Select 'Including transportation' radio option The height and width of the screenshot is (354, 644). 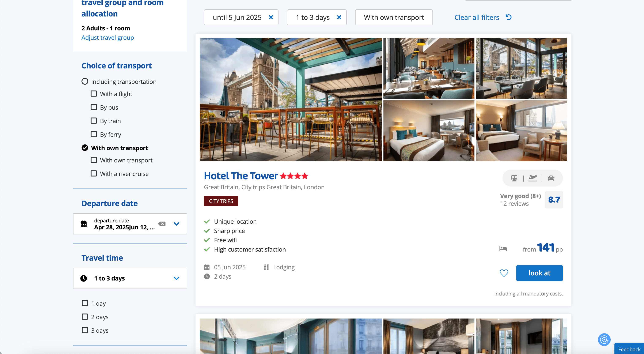pos(85,82)
